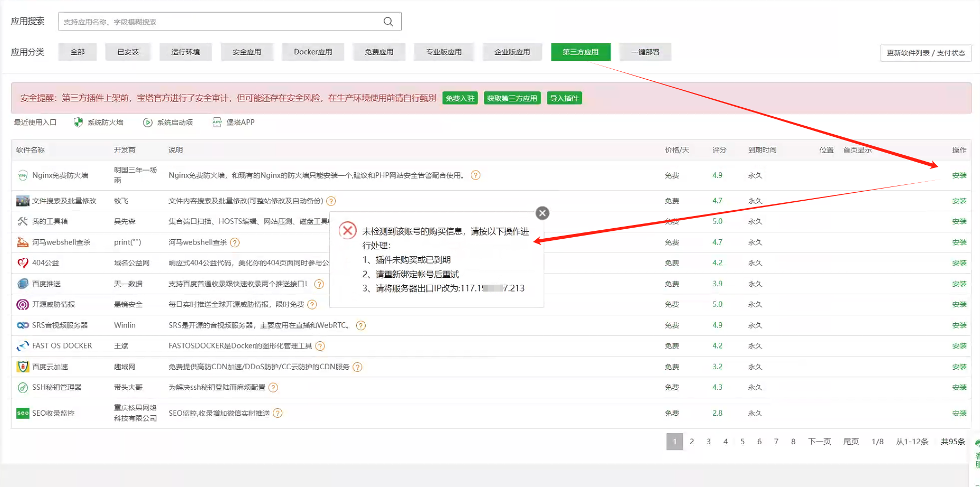This screenshot has height=487, width=980.
Task: Focus the application search input field
Action: point(230,22)
